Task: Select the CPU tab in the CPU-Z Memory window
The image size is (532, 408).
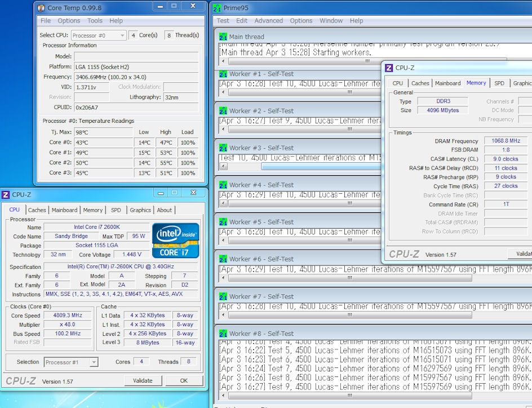Action: click(x=398, y=83)
